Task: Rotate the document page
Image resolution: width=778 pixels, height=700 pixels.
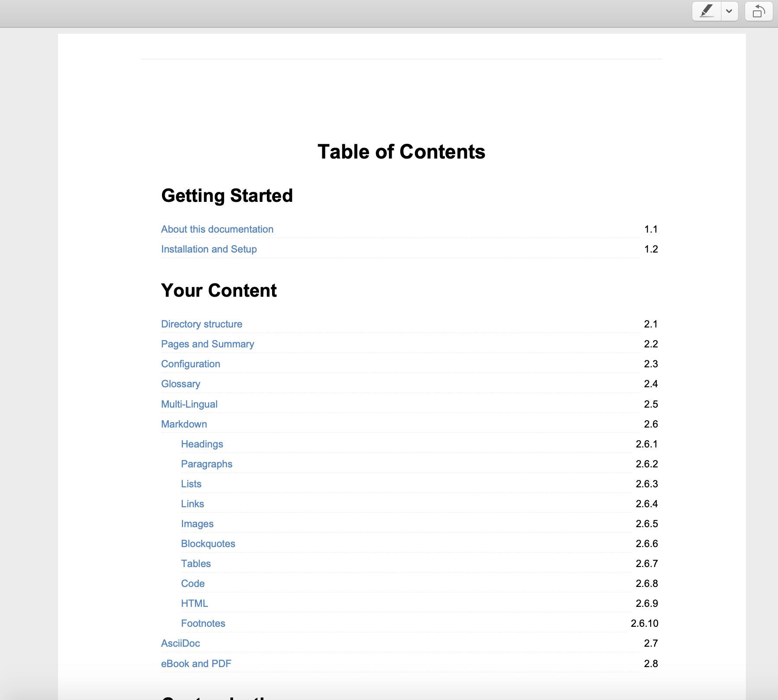Action: pyautogui.click(x=758, y=11)
